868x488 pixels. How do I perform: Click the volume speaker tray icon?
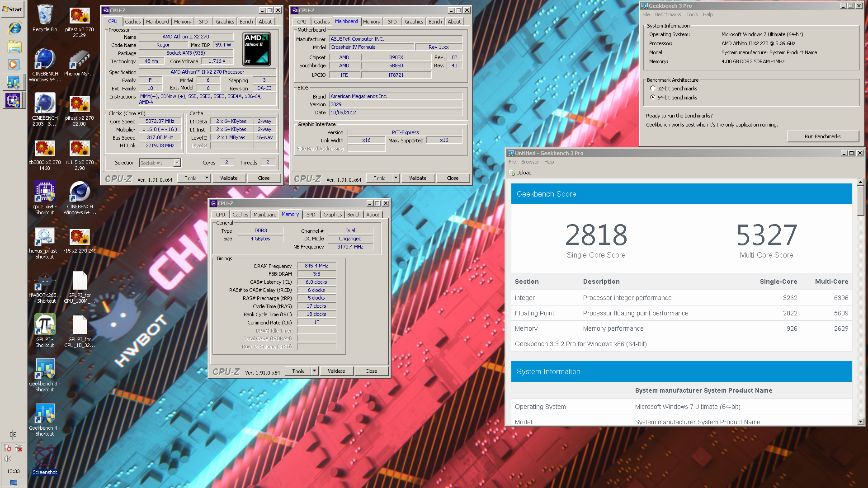tap(8, 459)
